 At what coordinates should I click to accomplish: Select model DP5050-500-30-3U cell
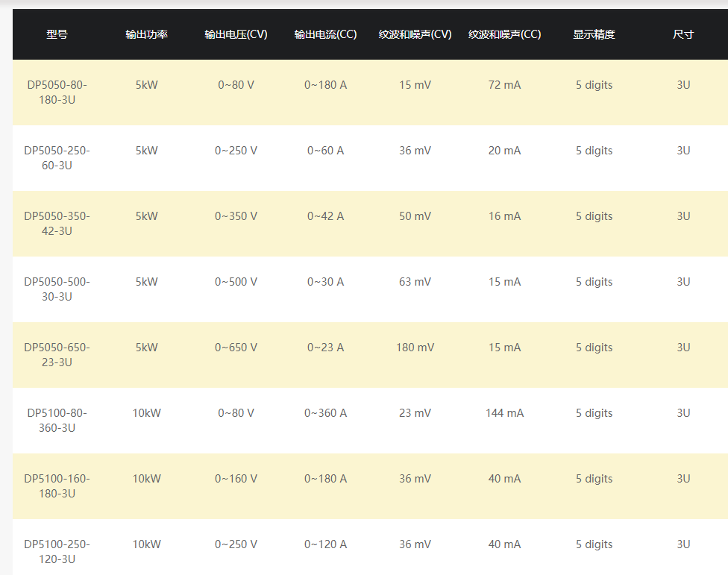[x=57, y=289]
